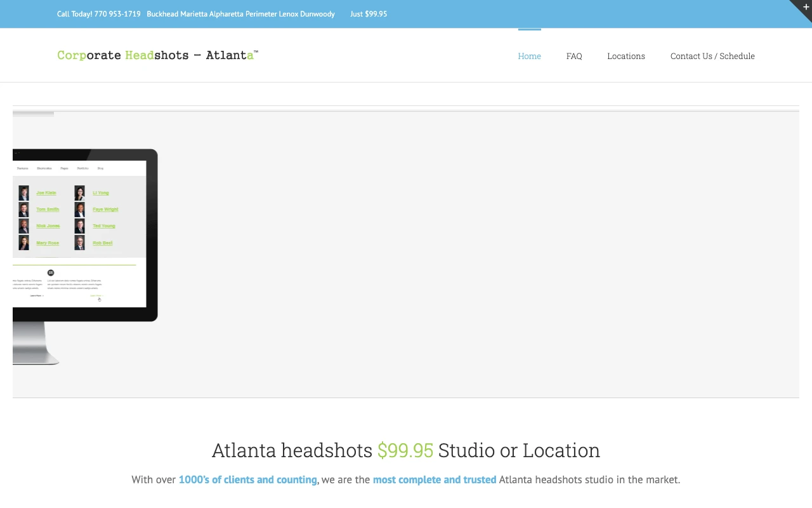Click the Corporate Headshots Atlanta logo
This screenshot has width=812, height=508.
coord(157,55)
